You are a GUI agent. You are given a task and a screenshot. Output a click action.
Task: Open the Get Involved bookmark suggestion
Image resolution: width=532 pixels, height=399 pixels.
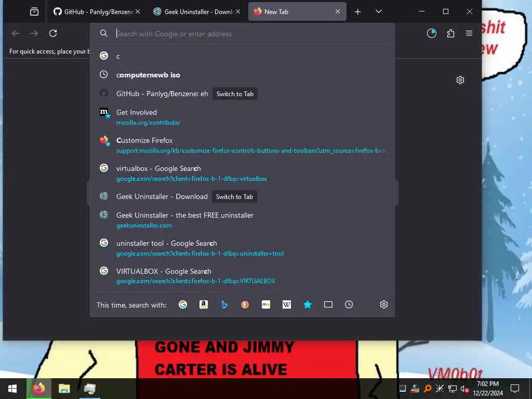click(x=137, y=112)
